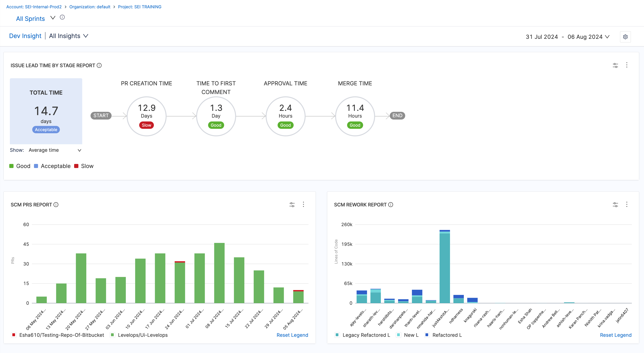Open filter settings for SCM Rework Report
Viewport: 644px width, 353px height.
point(615,205)
